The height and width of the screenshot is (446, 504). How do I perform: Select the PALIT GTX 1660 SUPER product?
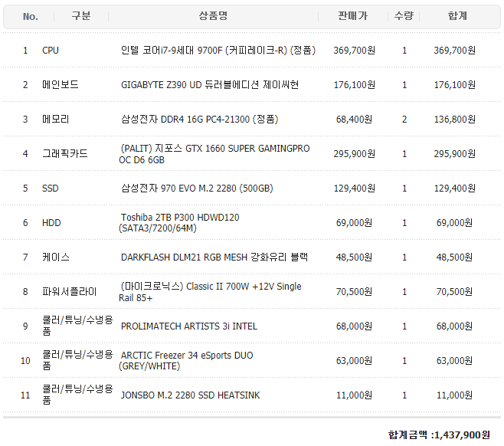(214, 154)
